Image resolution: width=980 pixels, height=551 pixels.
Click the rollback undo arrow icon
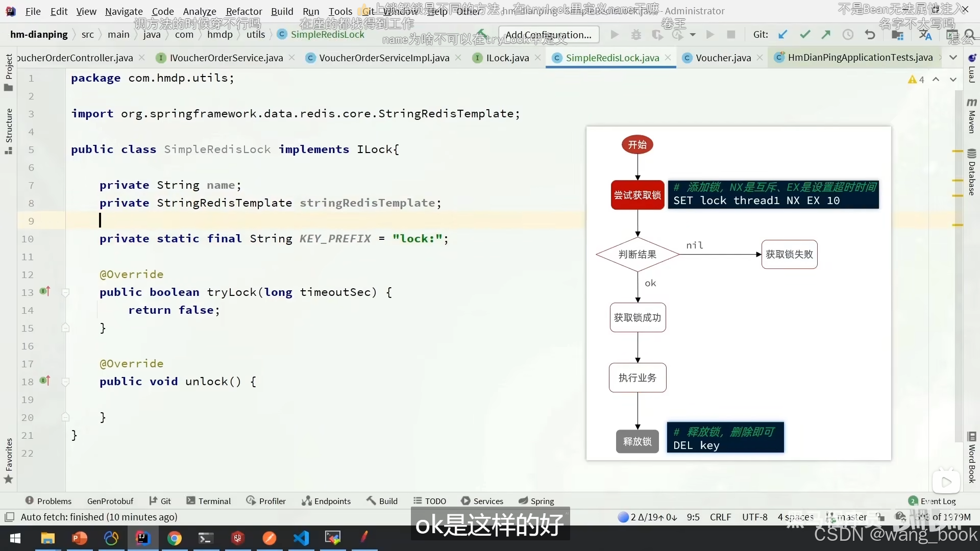tap(870, 35)
